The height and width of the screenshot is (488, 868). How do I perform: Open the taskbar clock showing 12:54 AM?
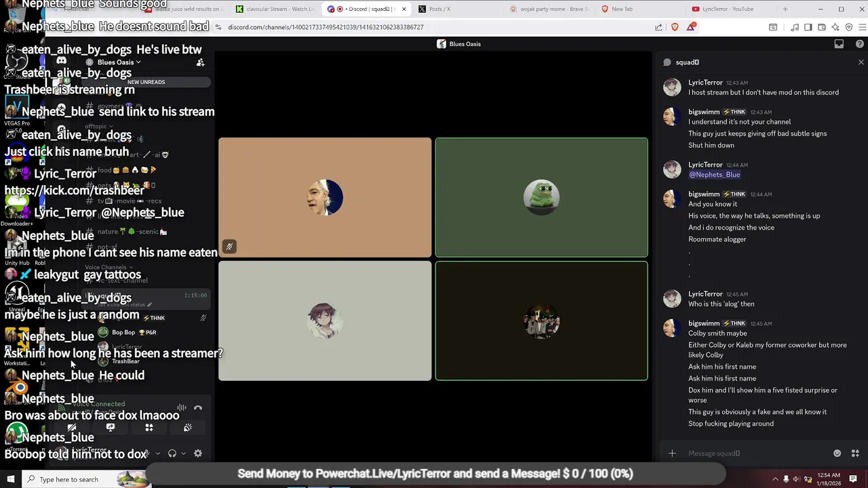[x=828, y=479]
